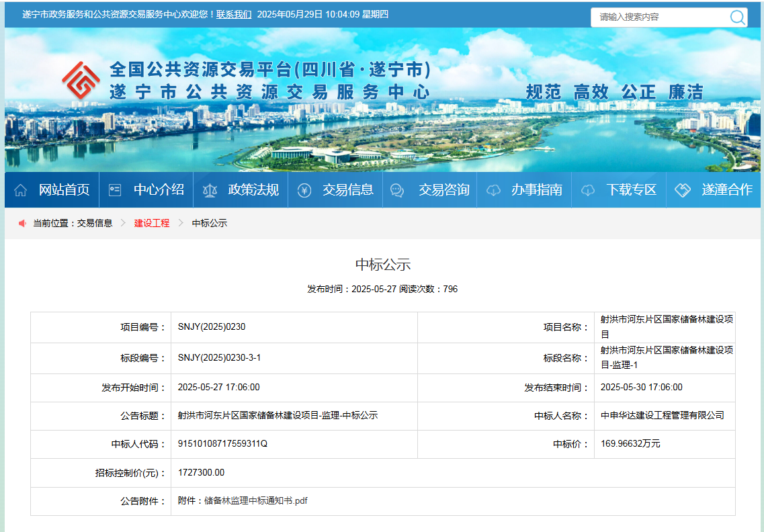Click the 交易信息 breadcrumb text
Viewport: 764px width, 532px height.
pyautogui.click(x=95, y=223)
